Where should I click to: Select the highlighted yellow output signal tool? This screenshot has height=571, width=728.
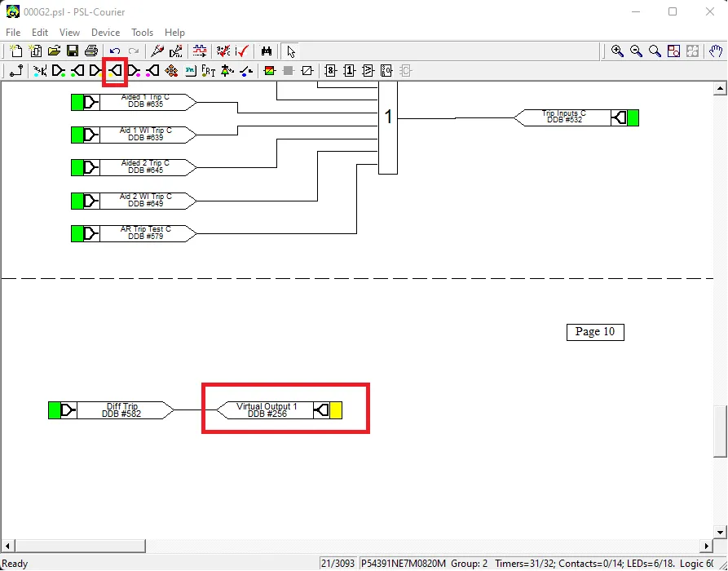pos(115,71)
